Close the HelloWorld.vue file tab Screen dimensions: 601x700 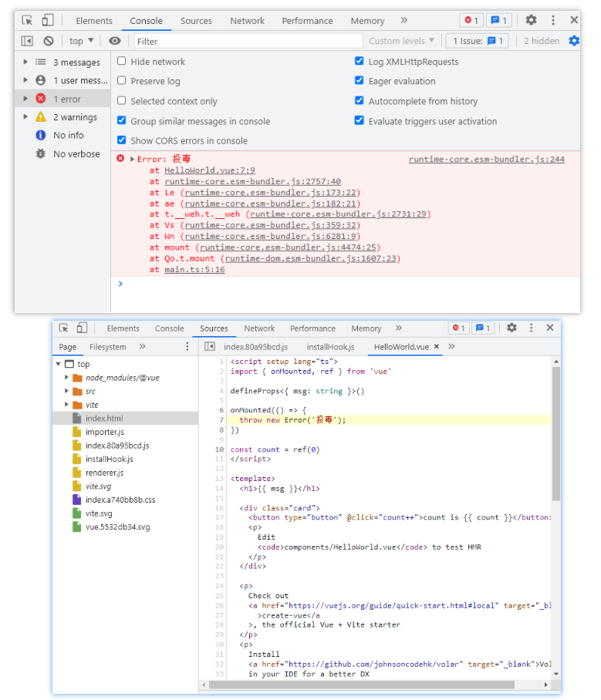coord(437,346)
